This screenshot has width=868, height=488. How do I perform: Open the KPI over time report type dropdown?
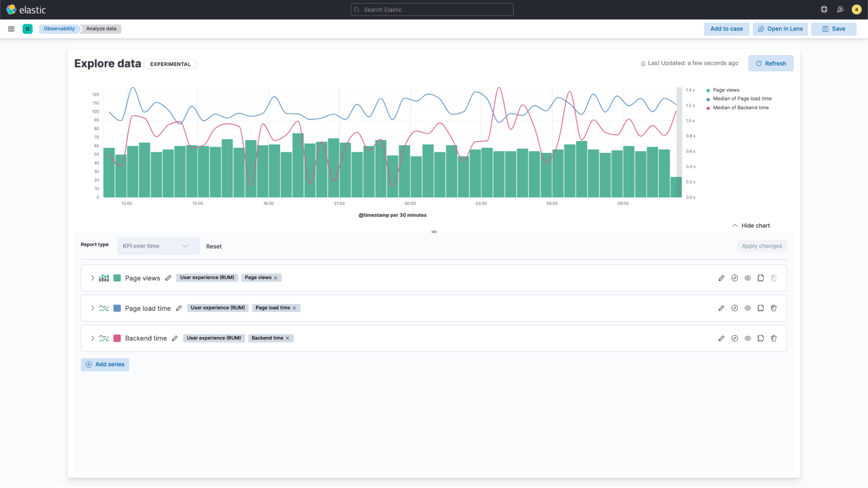pos(158,246)
